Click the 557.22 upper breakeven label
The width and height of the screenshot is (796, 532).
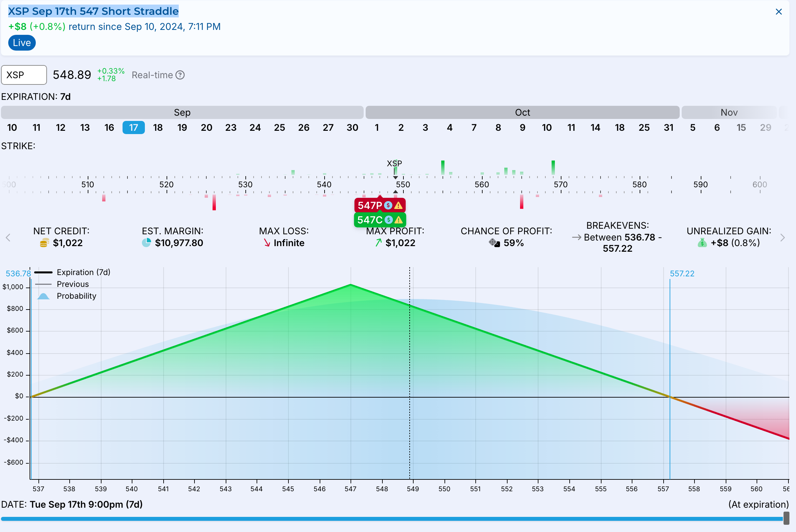pos(682,273)
